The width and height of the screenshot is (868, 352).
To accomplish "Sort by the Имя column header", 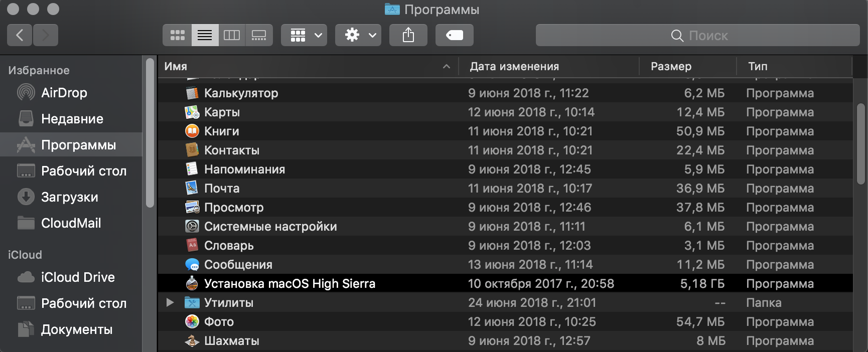I will pos(308,66).
